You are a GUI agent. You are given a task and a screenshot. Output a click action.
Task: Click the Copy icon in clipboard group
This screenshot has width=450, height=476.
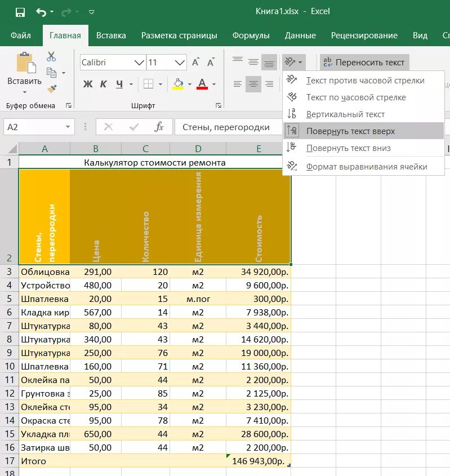coord(51,73)
